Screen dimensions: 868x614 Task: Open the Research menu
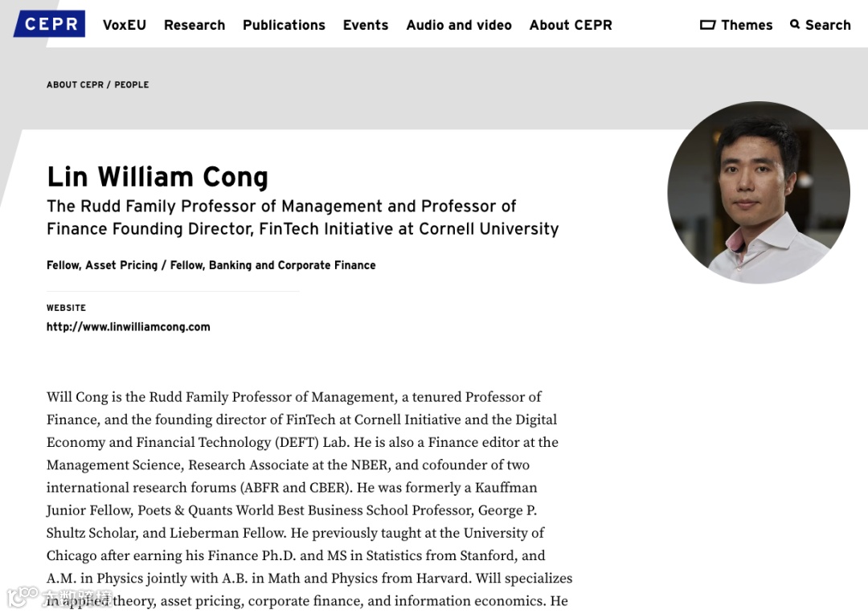194,26
